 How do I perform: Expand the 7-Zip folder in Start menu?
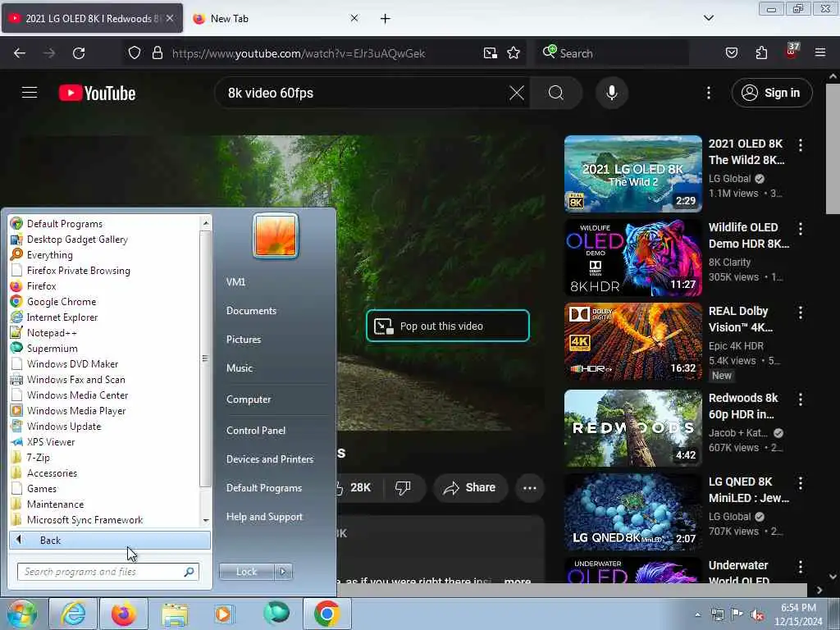click(x=105, y=458)
